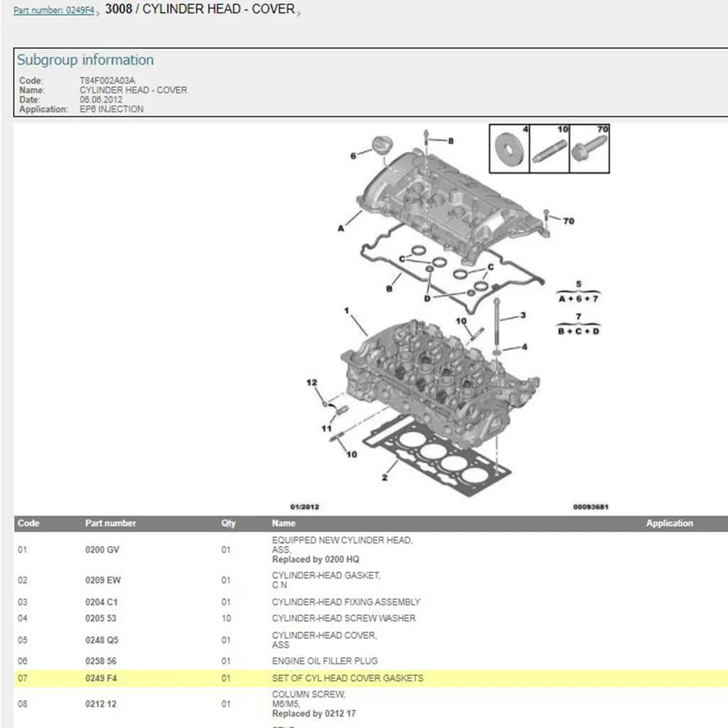
Task: Click the Part number column header
Action: pos(111,523)
